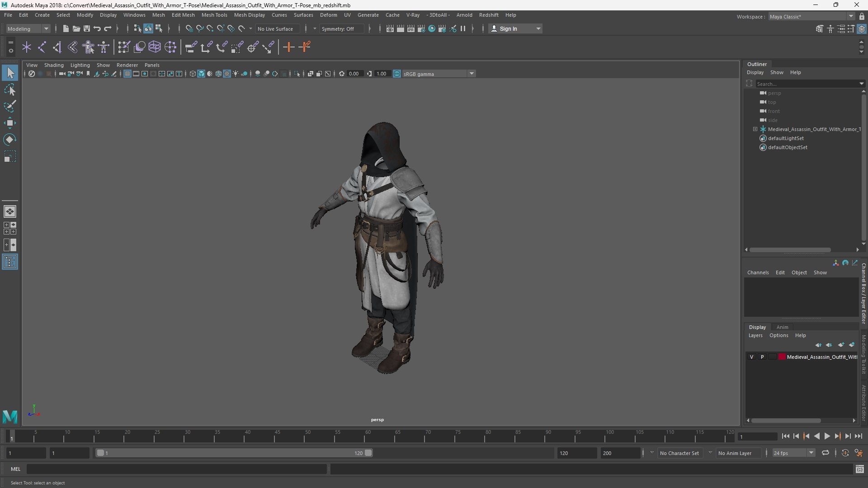The image size is (868, 488).
Task: Activate the Lasso Select tool
Action: tap(10, 90)
